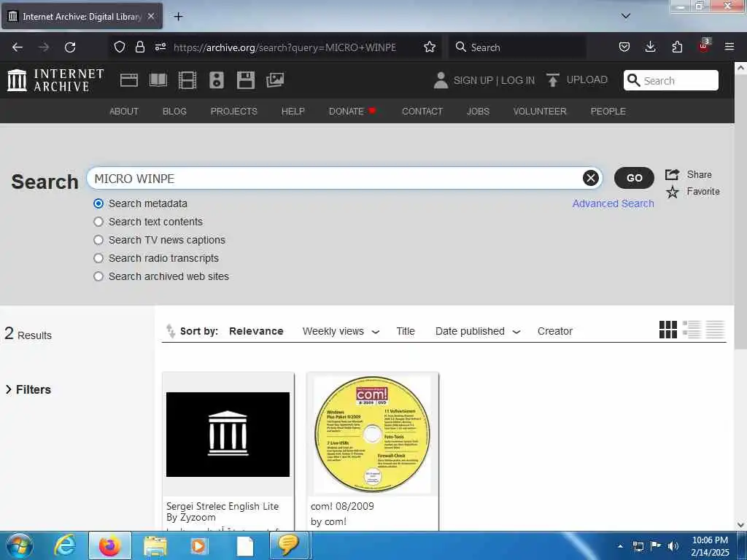The image size is (747, 560).
Task: Open the Windows Start button
Action: 20,545
